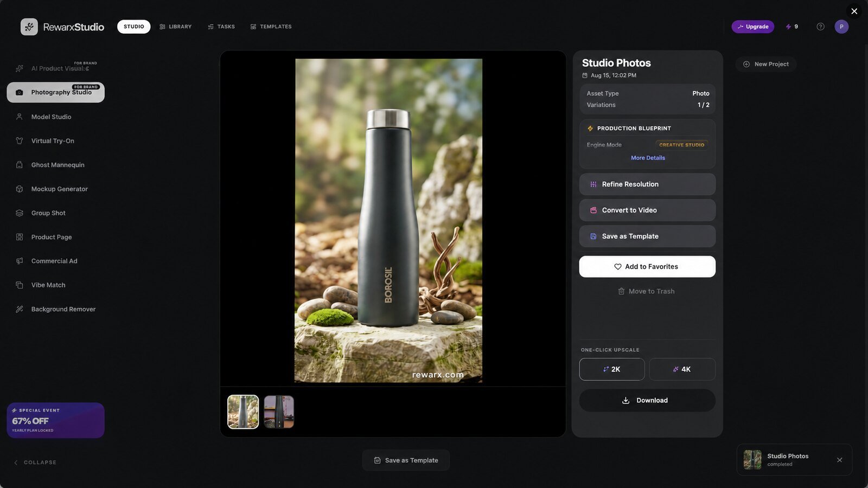
Task: Click the Model Studio person icon
Action: pos(20,117)
